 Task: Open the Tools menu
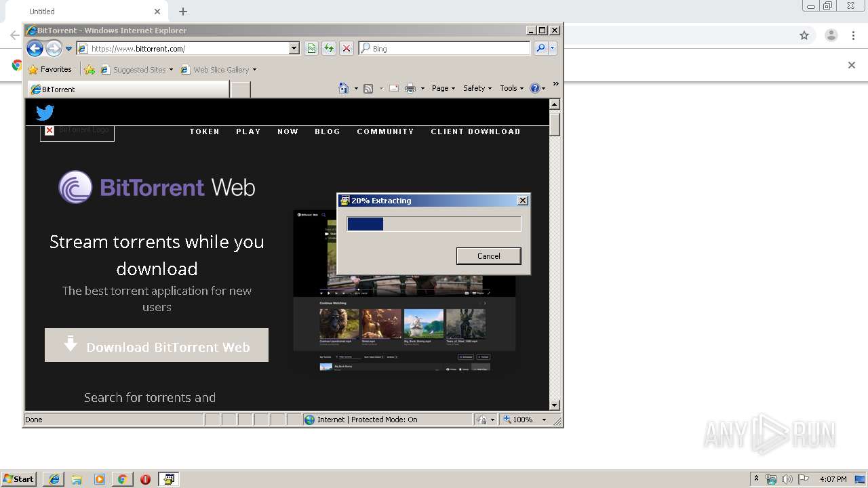512,88
